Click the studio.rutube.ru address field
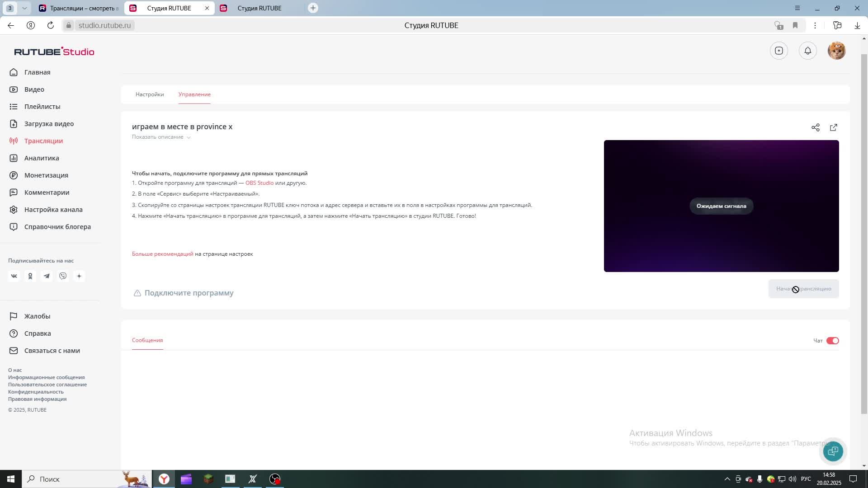 tap(104, 25)
